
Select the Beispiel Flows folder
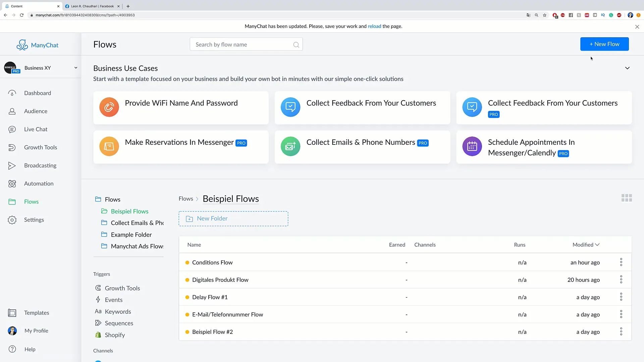point(129,212)
